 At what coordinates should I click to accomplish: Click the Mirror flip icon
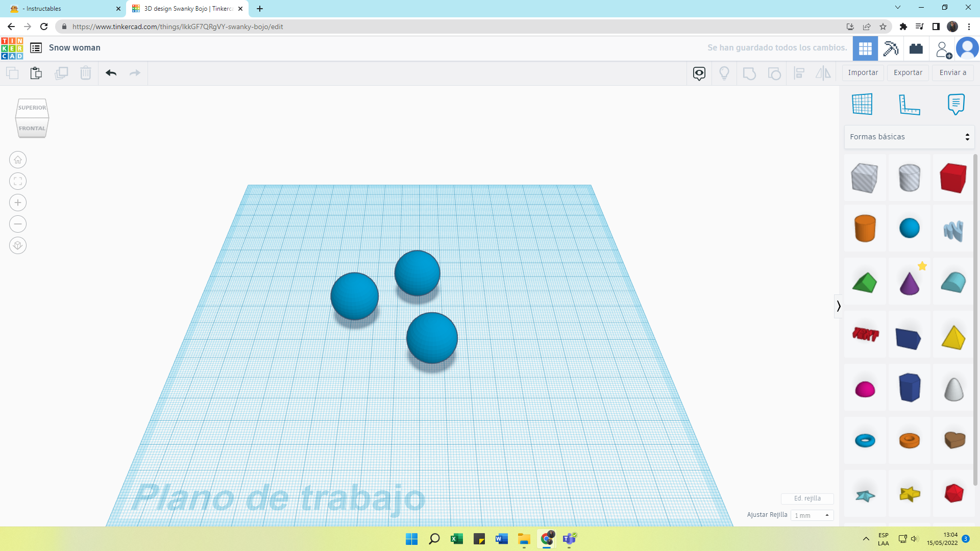click(823, 73)
